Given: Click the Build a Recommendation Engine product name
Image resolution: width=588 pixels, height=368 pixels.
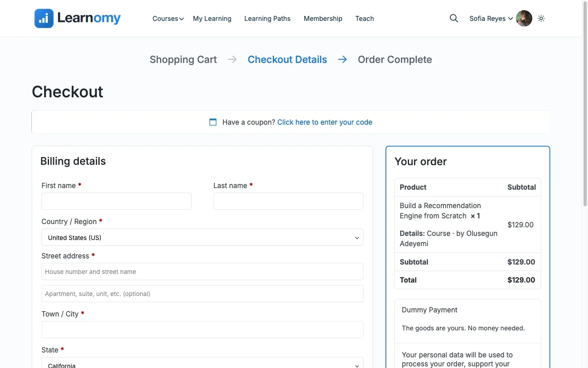Looking at the screenshot, I should [440, 211].
